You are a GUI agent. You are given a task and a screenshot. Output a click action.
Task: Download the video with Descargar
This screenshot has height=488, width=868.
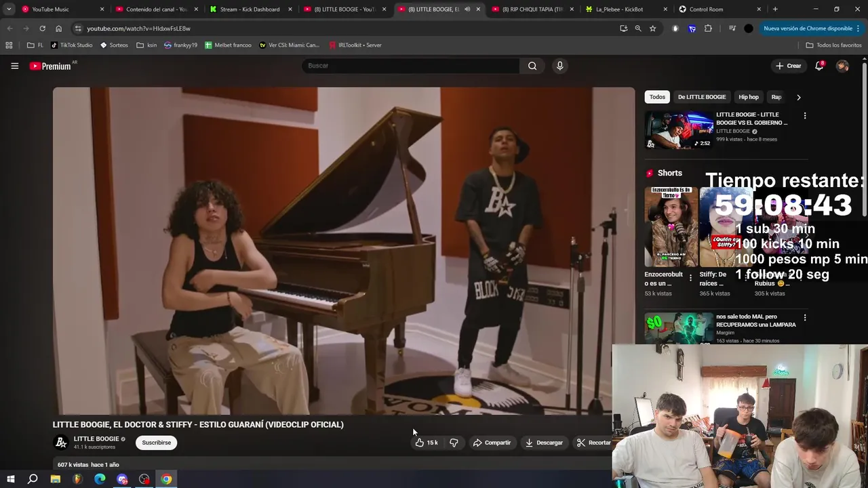[544, 443]
